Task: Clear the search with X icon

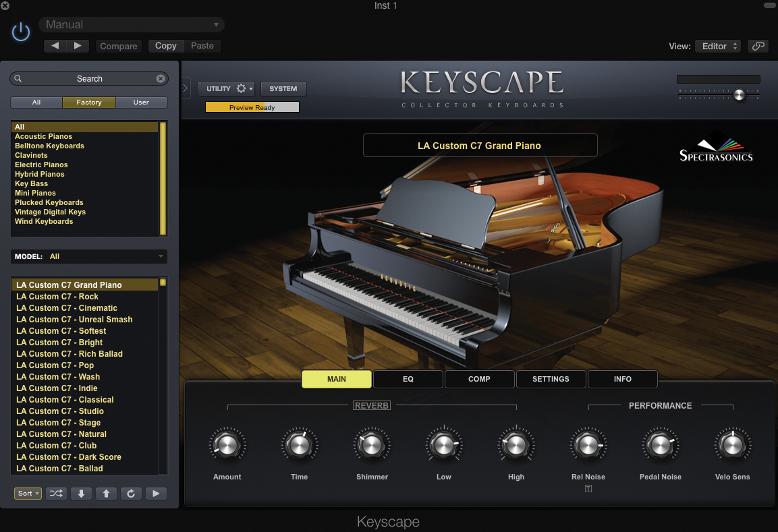Action: click(161, 78)
